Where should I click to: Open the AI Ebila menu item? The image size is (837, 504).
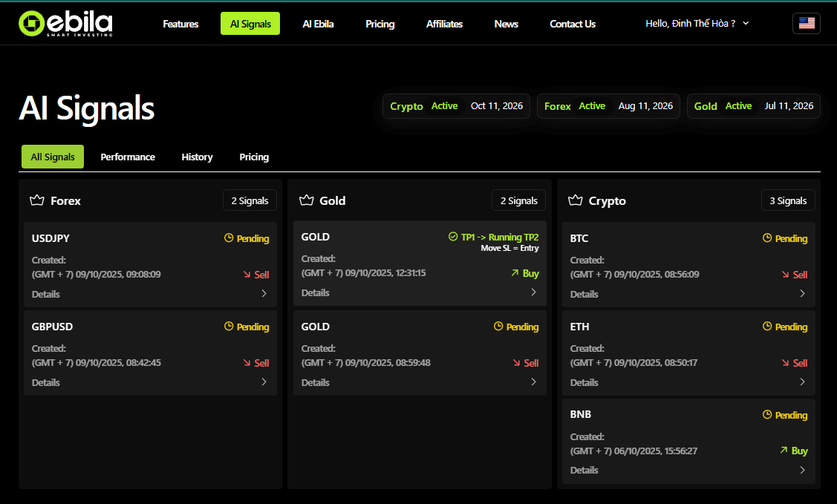click(x=318, y=24)
